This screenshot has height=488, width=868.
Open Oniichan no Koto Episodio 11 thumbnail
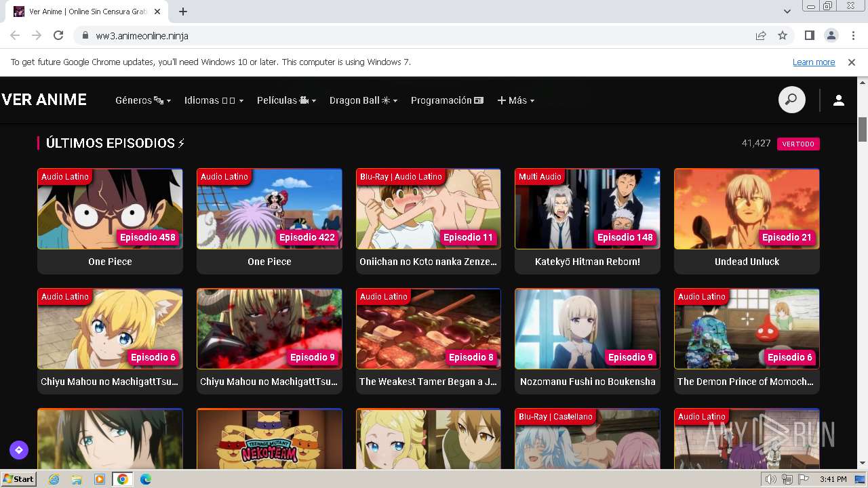pyautogui.click(x=429, y=209)
